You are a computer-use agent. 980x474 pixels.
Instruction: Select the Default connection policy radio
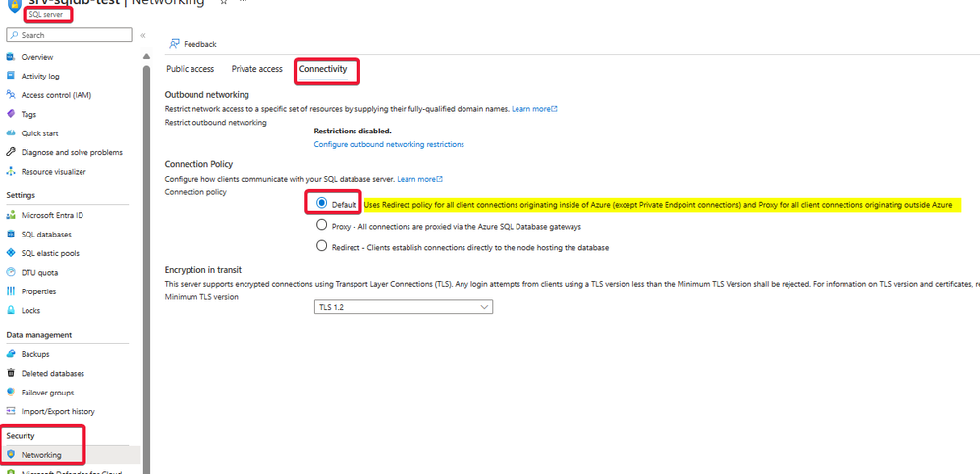pyautogui.click(x=322, y=203)
